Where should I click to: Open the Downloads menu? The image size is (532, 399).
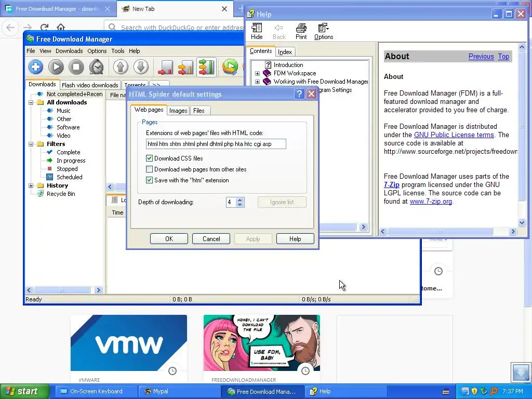click(x=69, y=51)
